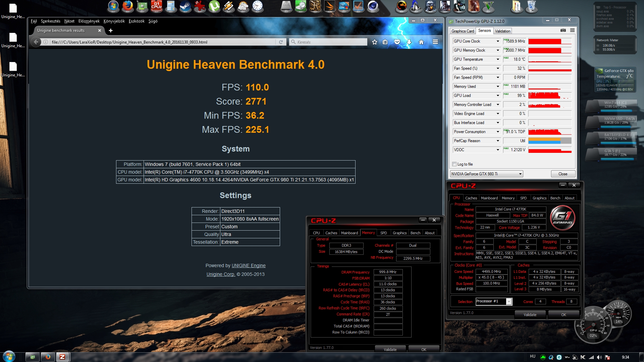
Task: Take GPU-Z screenshot with camera icon
Action: tap(563, 30)
